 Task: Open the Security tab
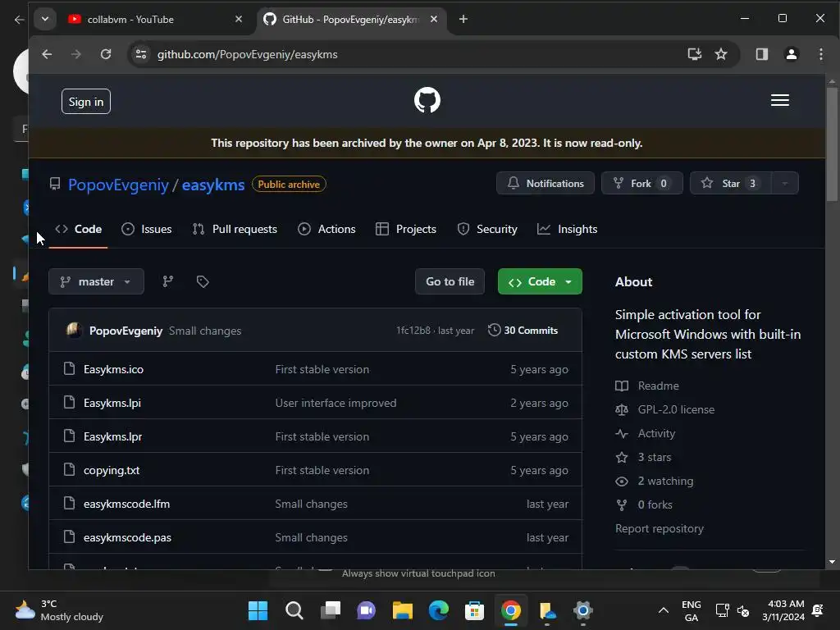click(x=487, y=229)
